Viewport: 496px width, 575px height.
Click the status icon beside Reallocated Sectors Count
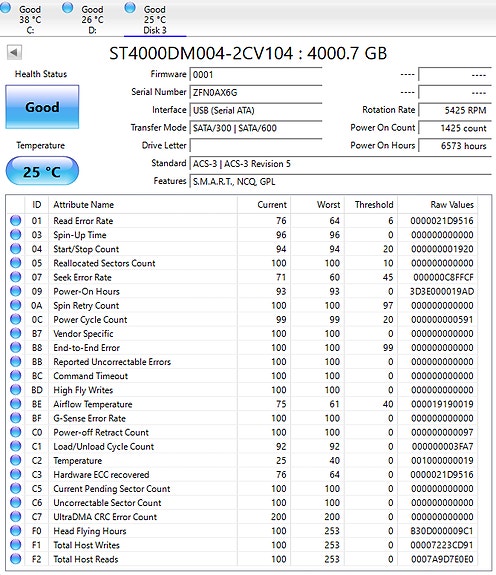click(x=15, y=263)
